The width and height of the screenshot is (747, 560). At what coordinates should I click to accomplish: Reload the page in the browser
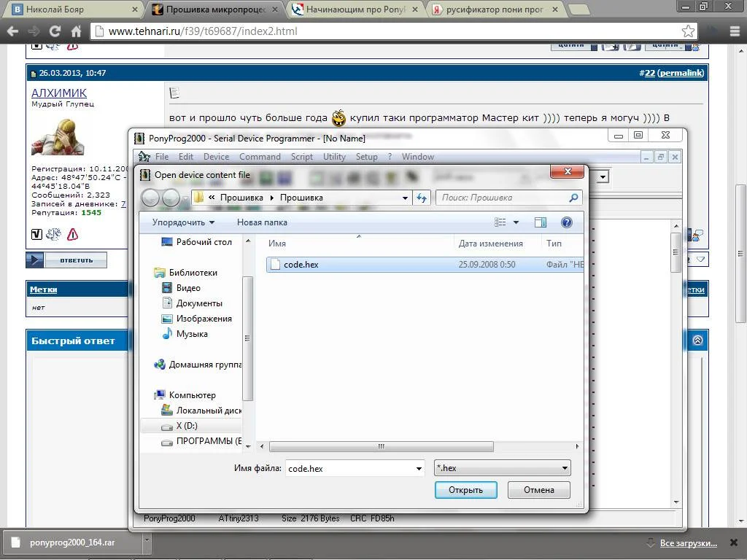click(x=55, y=31)
